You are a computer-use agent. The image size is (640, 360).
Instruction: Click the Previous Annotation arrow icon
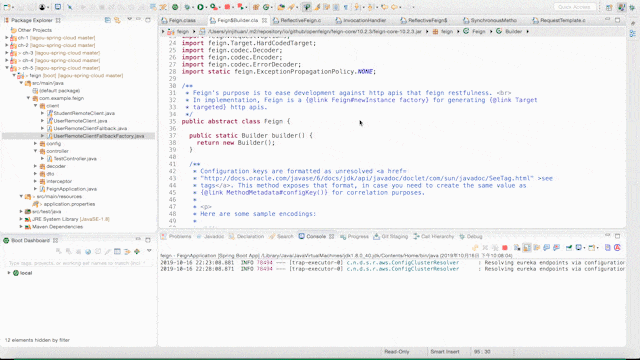pyautogui.click(x=370, y=7)
